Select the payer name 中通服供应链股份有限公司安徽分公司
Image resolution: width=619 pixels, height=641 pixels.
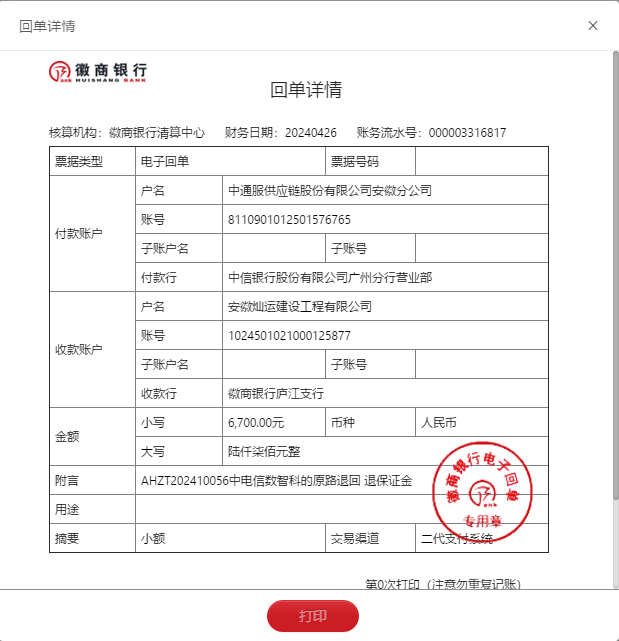[x=330, y=190]
